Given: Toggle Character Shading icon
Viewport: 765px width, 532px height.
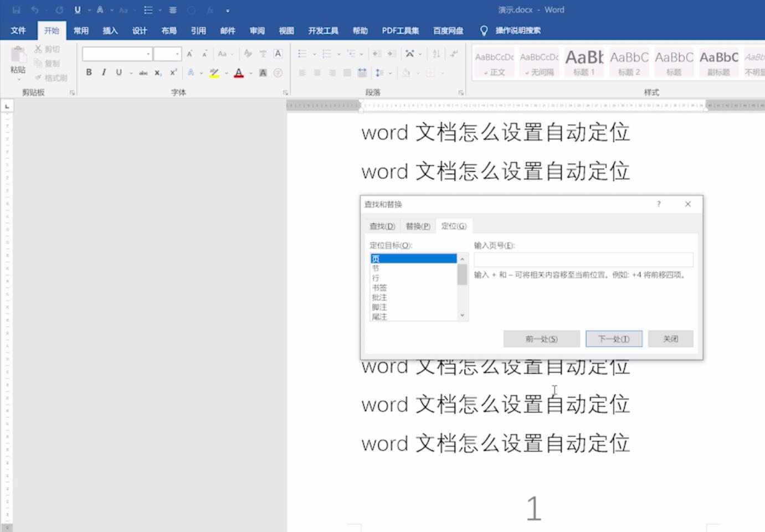Looking at the screenshot, I should [x=263, y=73].
